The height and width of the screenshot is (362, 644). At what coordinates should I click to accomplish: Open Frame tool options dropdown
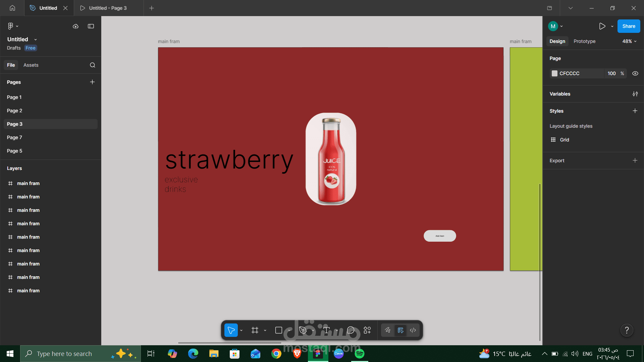pyautogui.click(x=265, y=330)
